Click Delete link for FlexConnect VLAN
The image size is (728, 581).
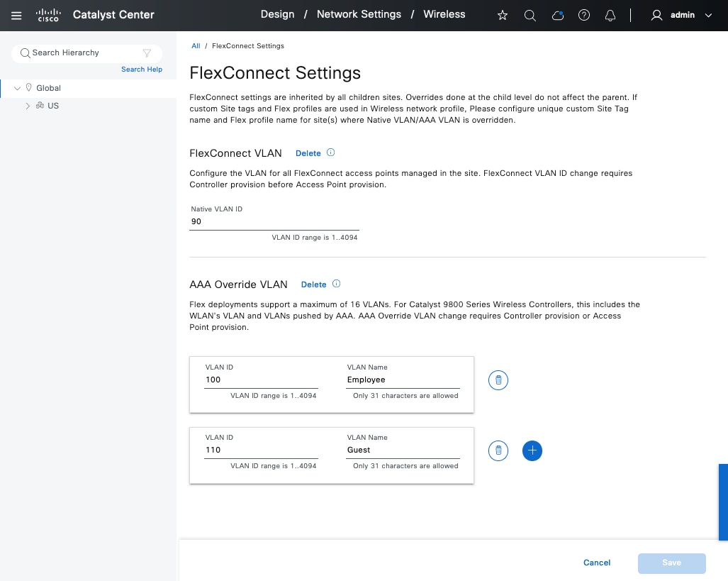point(308,153)
